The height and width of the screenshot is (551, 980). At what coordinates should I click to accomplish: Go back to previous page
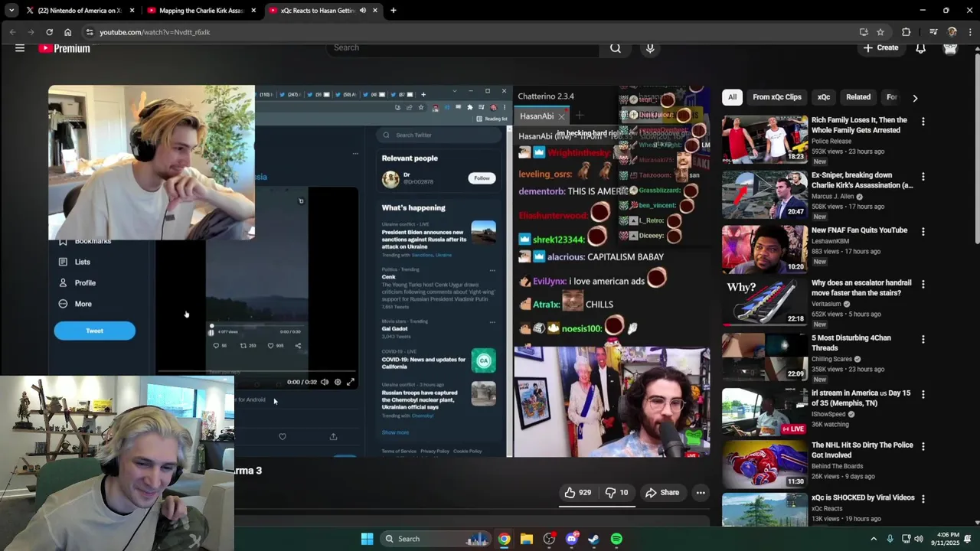(x=12, y=32)
